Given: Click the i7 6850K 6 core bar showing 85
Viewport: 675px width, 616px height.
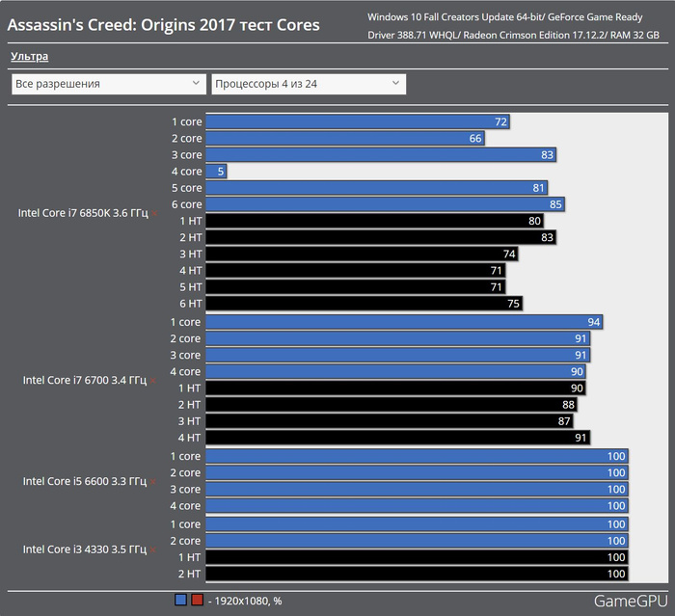Looking at the screenshot, I should pos(385,204).
